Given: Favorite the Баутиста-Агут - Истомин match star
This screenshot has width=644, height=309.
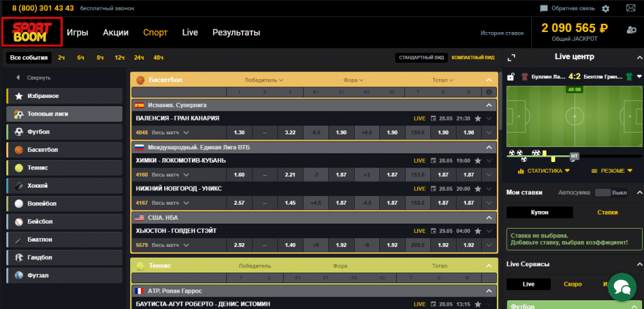Looking at the screenshot, I should [478, 305].
